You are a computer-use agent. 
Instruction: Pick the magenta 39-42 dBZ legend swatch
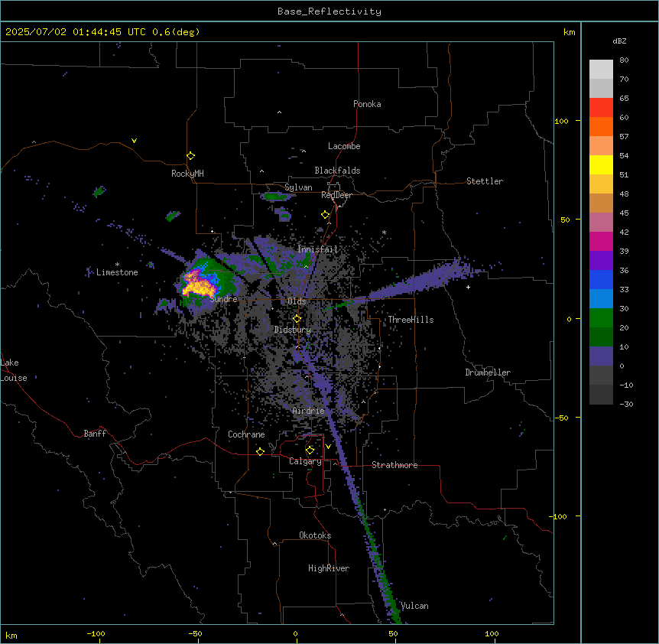click(601, 241)
